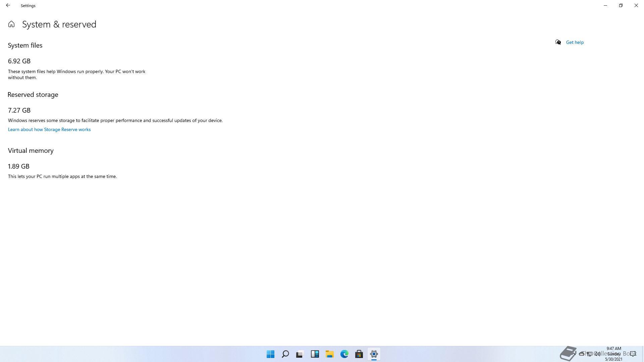Screen dimensions: 644x362
Task: Select the 7.27 GB reserved storage value
Action: tap(19, 110)
